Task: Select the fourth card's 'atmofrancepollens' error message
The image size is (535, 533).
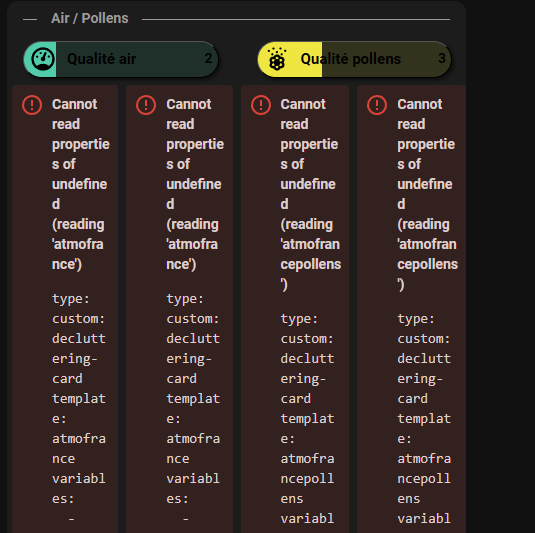Action: coord(427,194)
